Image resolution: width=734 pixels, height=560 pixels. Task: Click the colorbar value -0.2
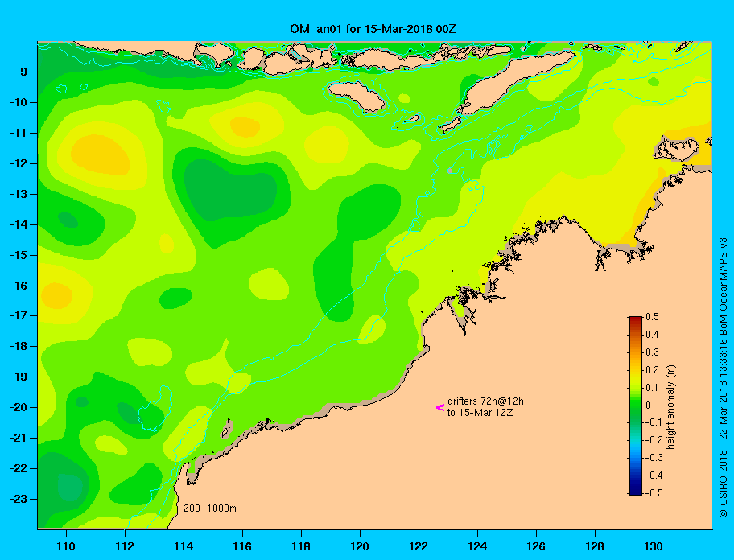(x=654, y=440)
